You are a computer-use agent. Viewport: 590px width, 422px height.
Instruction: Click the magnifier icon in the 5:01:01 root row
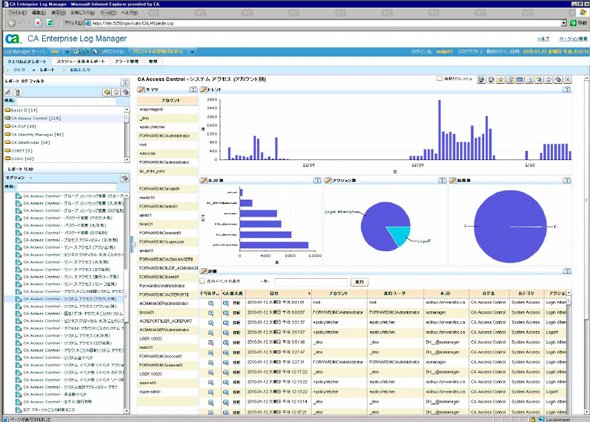point(211,303)
